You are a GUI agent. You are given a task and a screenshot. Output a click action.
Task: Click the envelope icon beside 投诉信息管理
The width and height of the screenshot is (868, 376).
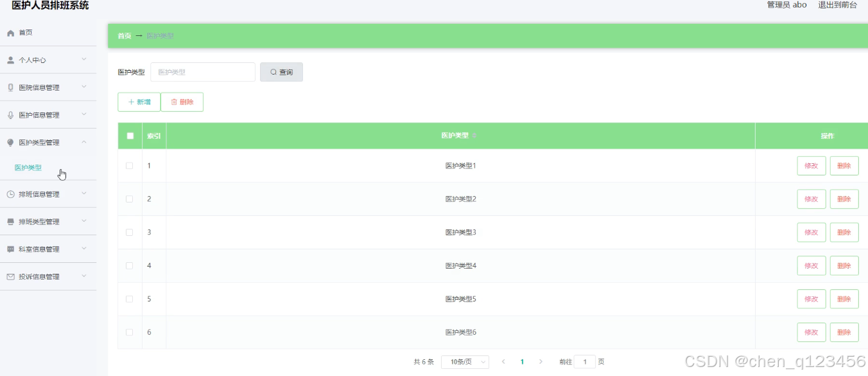[x=10, y=277]
